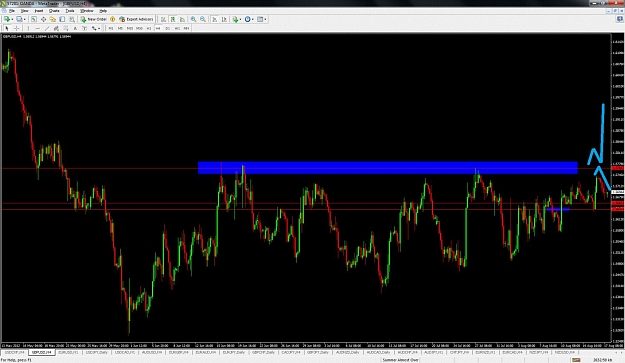Open the Profiles toolbar icon
The image size is (625, 363).
coord(19,19)
